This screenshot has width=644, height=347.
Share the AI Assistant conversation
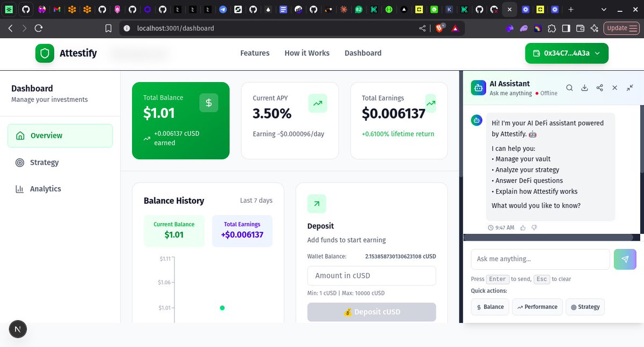click(599, 87)
